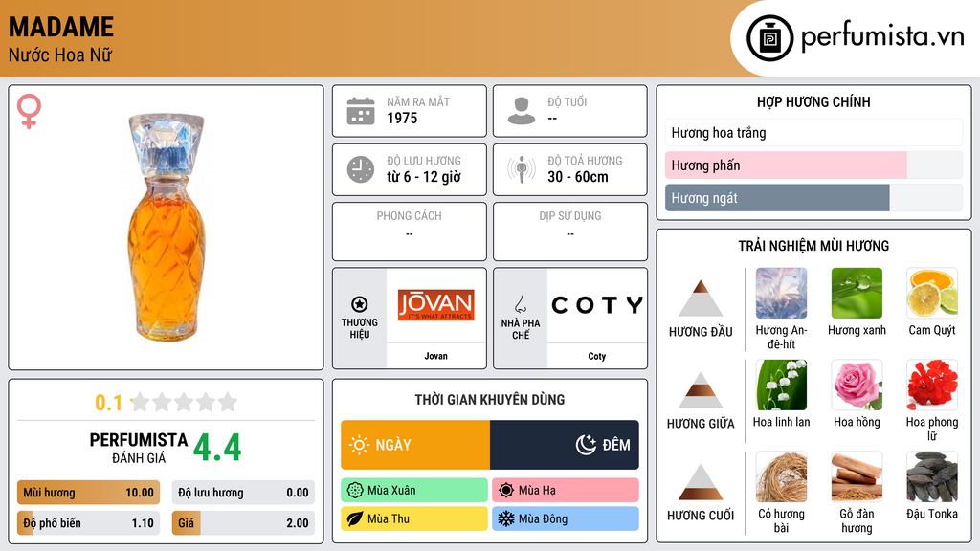Select the Đêm night option
980x551 pixels.
tap(565, 445)
